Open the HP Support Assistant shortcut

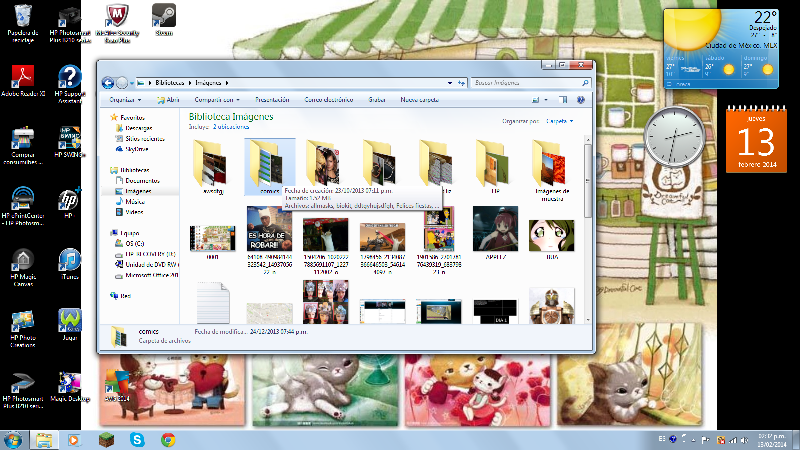(x=70, y=84)
